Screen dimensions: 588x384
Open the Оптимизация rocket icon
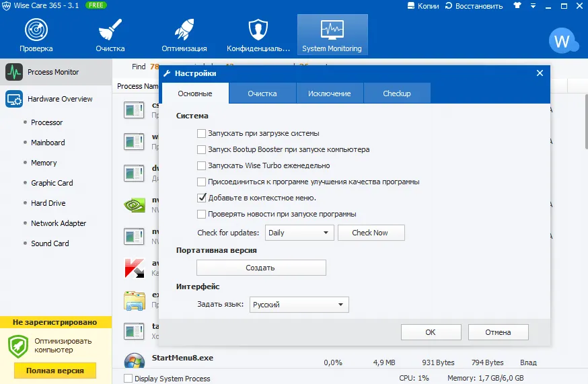click(x=184, y=30)
